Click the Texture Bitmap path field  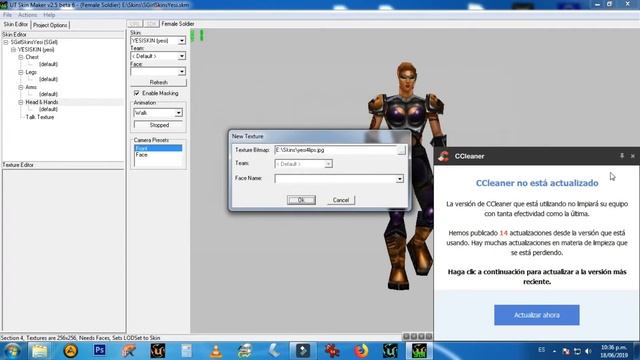tap(336, 150)
